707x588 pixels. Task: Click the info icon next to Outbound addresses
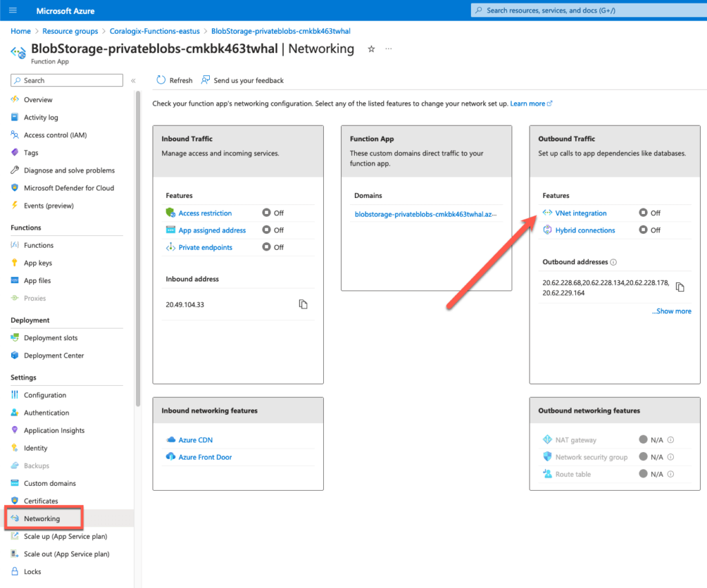(x=613, y=262)
